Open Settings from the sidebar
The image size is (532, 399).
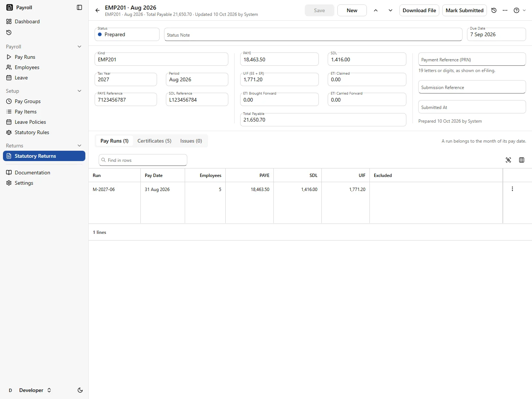click(44, 183)
